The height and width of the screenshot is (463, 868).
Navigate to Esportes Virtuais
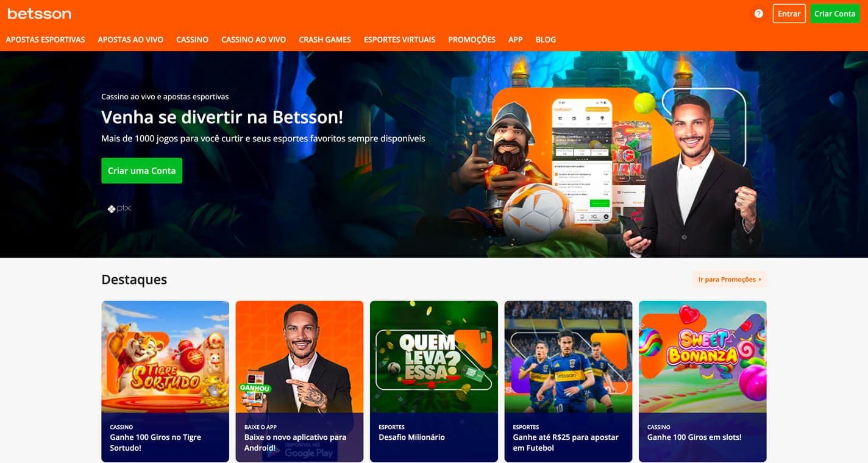click(x=399, y=40)
